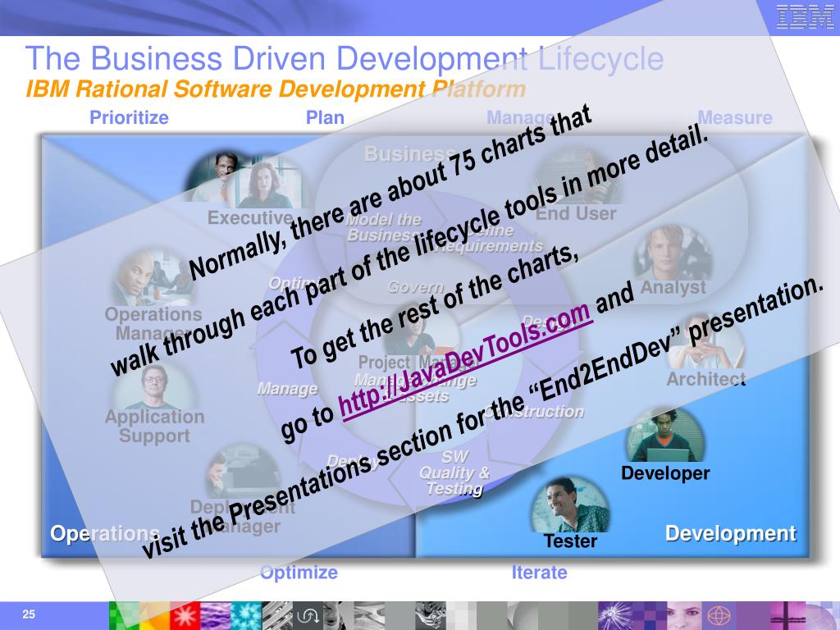This screenshot has width=840, height=630.
Task: Click overlay text mentioning the "End2EndDev" presentation
Action: pyautogui.click(x=482, y=416)
